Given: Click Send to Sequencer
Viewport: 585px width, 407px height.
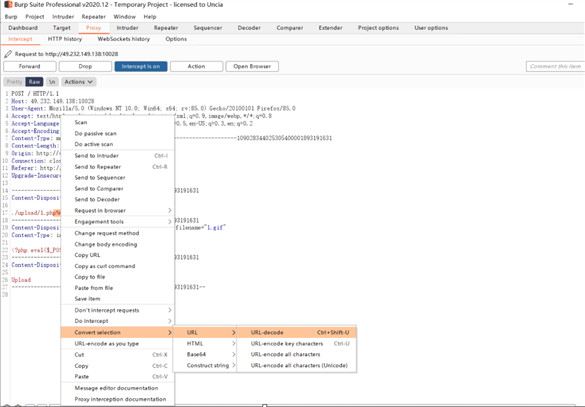Looking at the screenshot, I should click(117, 178).
